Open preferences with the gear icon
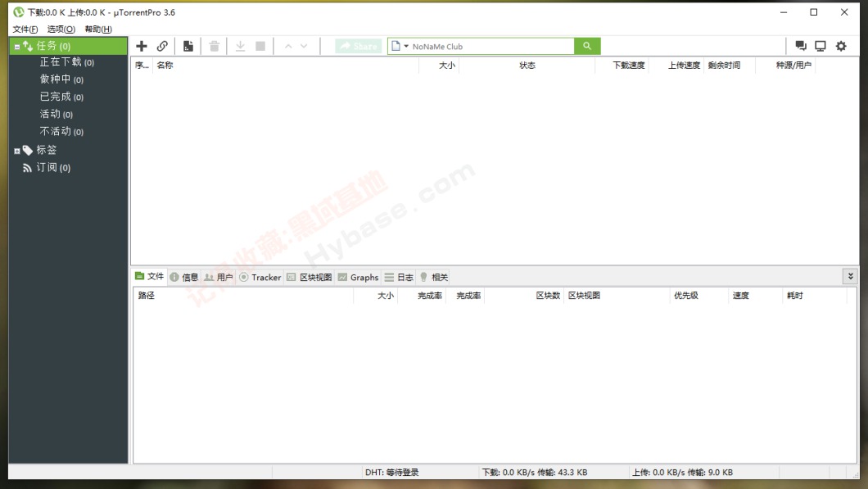The width and height of the screenshot is (868, 489). [x=841, y=47]
